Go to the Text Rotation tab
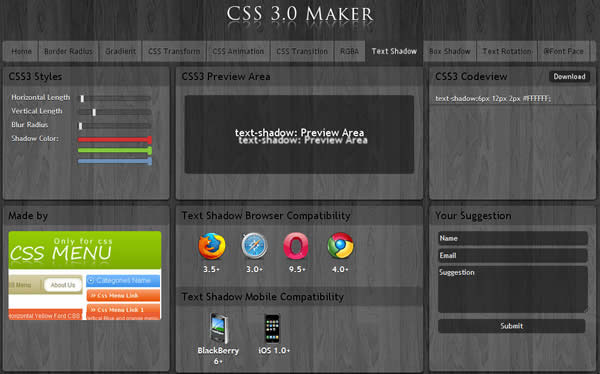 (x=507, y=51)
